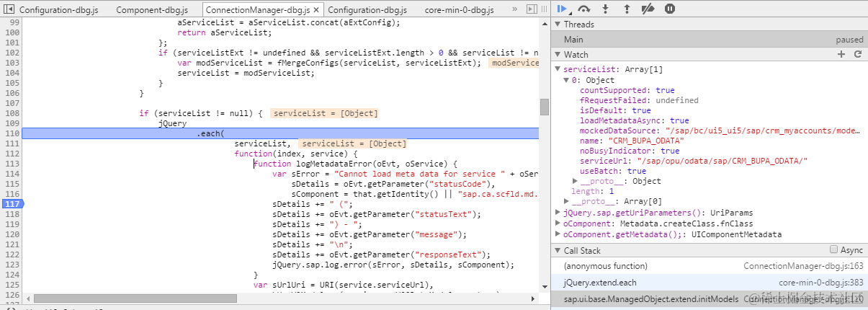Image resolution: width=868 pixels, height=310 pixels.
Task: Select fRequestFailed: undefined row
Action: pyautogui.click(x=639, y=100)
